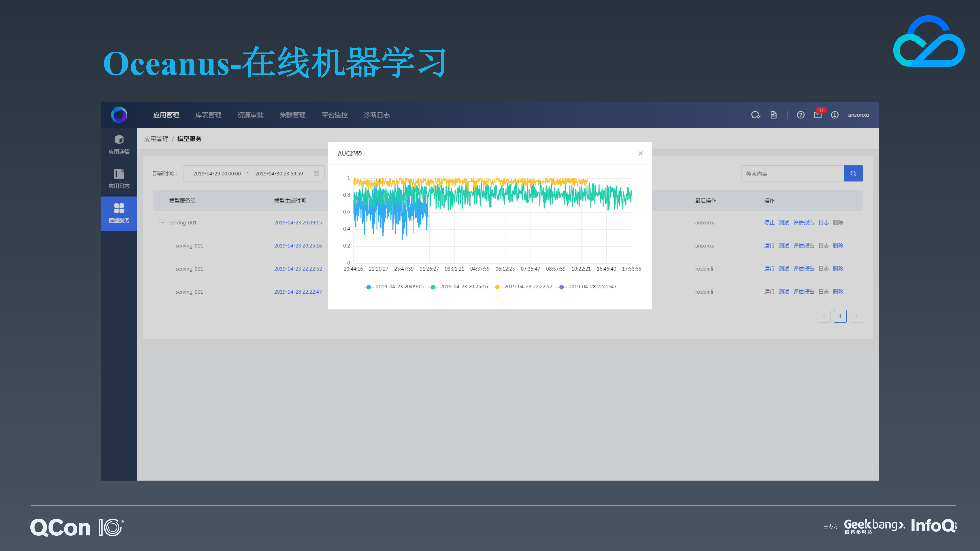Viewport: 980px width, 551px height.
Task: Click the top serving_001 group name
Action: 183,222
